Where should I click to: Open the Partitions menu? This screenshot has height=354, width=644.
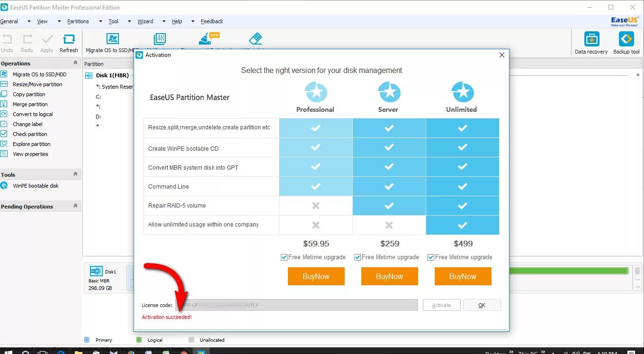pos(78,21)
